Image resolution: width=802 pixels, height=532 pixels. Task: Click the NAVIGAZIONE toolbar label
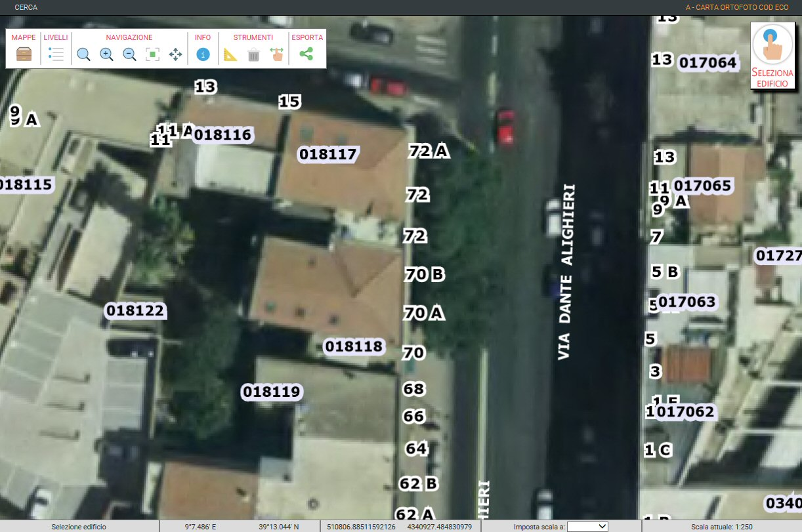pyautogui.click(x=129, y=37)
